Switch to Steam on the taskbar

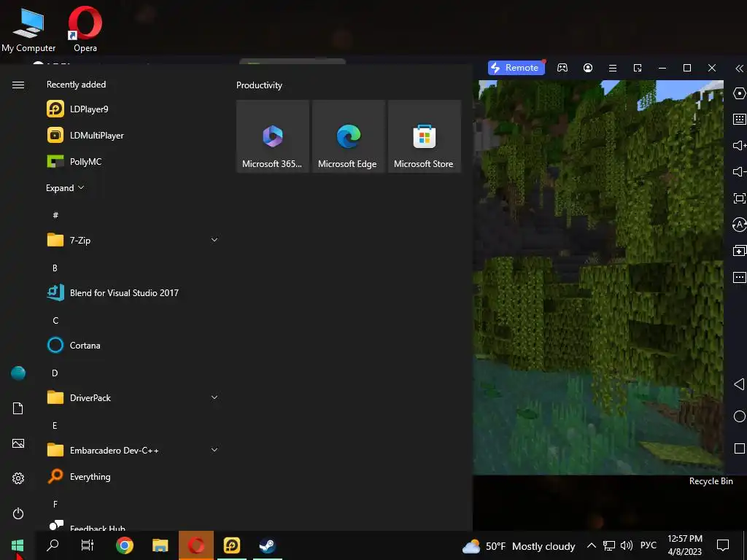(x=267, y=545)
